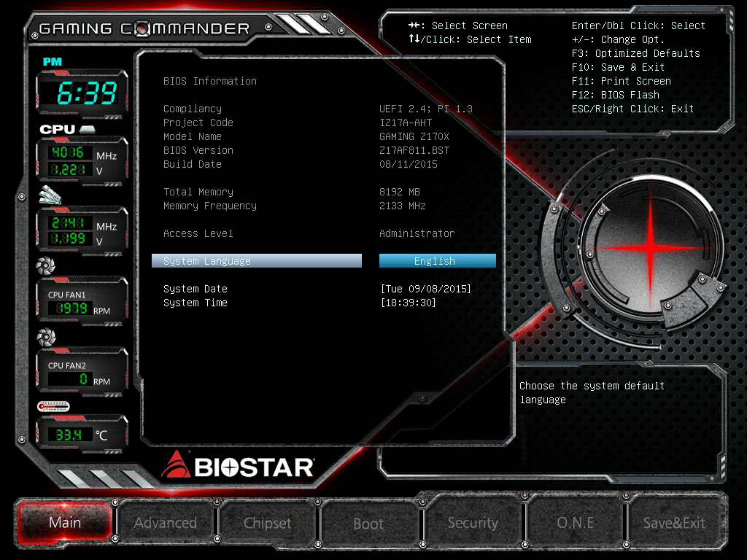This screenshot has width=747, height=560.
Task: Click the red crosshair dial
Action: pyautogui.click(x=651, y=248)
